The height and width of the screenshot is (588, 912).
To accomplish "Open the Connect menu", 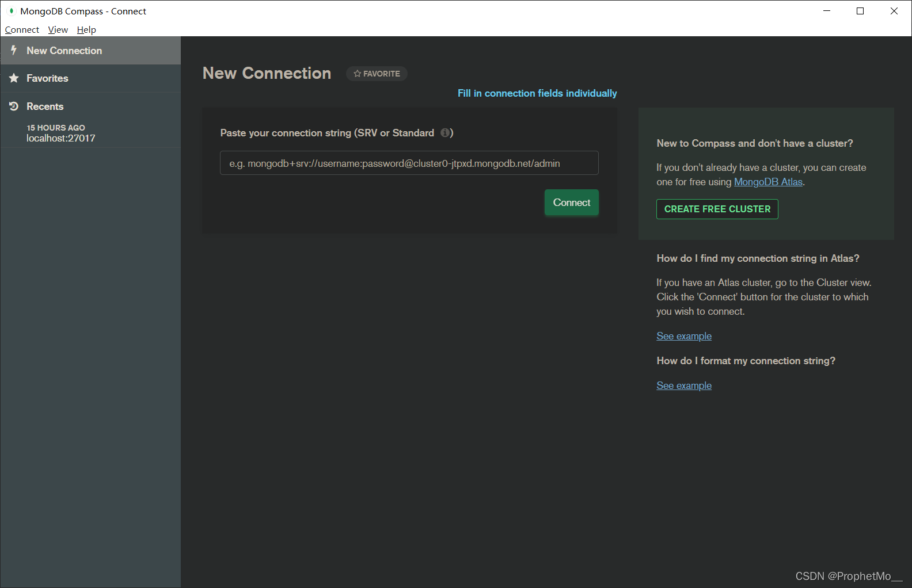I will (x=22, y=30).
